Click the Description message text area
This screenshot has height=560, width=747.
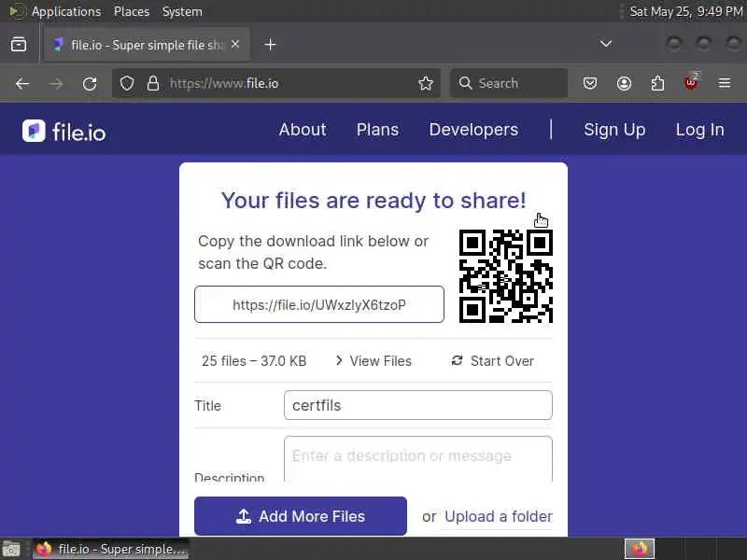[x=417, y=458]
